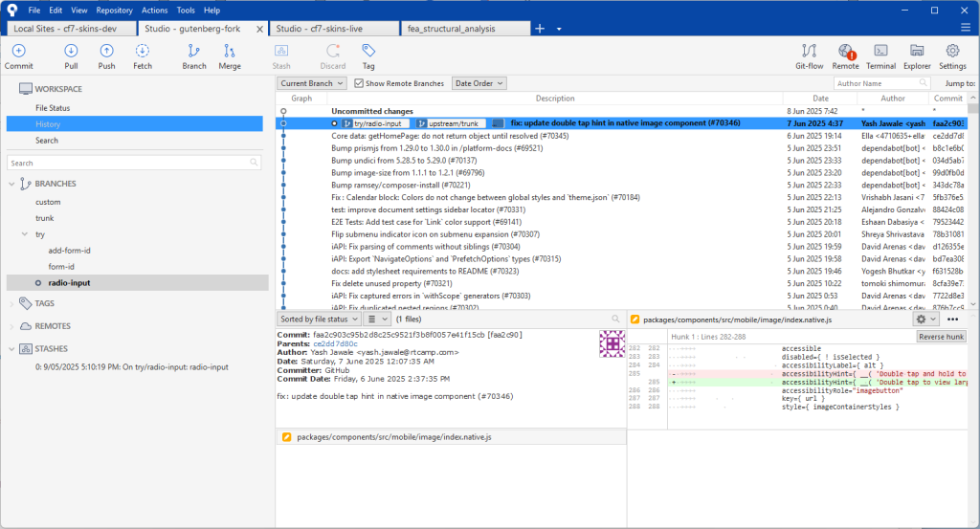980x529 pixels.
Task: Click the Fetch toolbar icon
Action: click(142, 52)
